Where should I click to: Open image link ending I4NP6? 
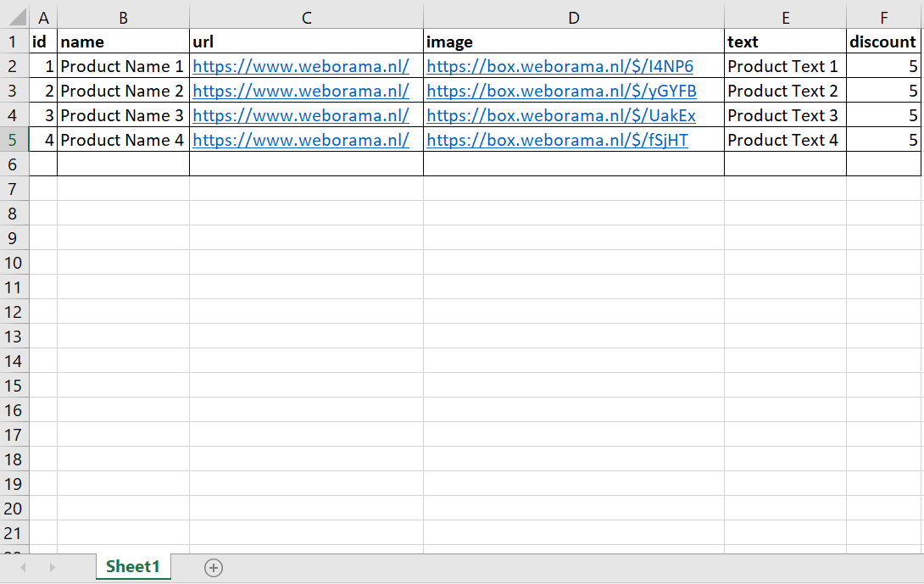click(x=559, y=66)
